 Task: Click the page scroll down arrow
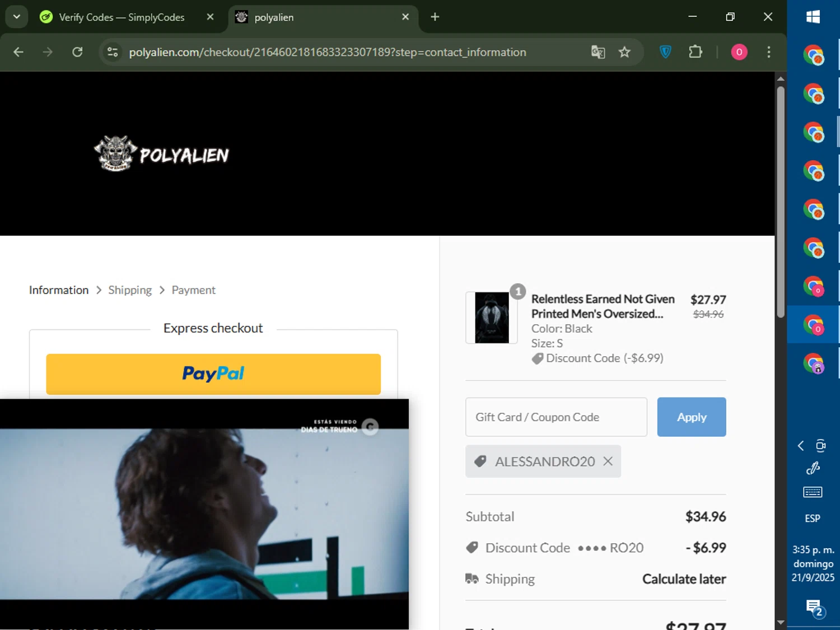[781, 622]
